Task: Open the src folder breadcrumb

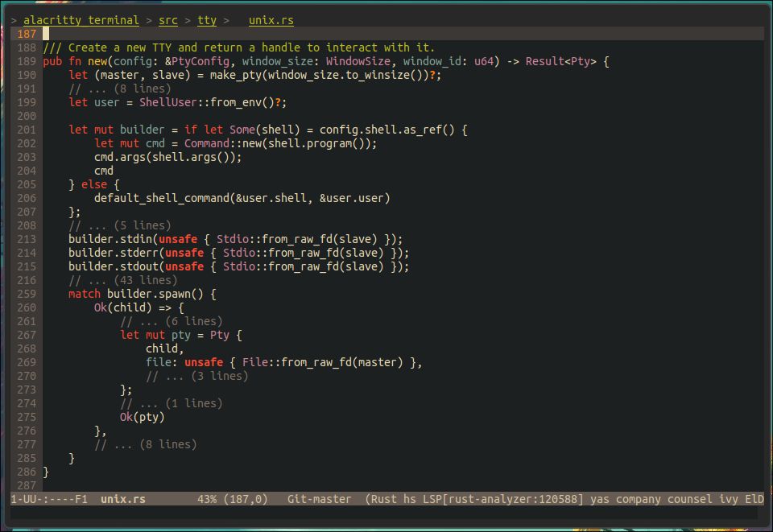Action: (168, 20)
